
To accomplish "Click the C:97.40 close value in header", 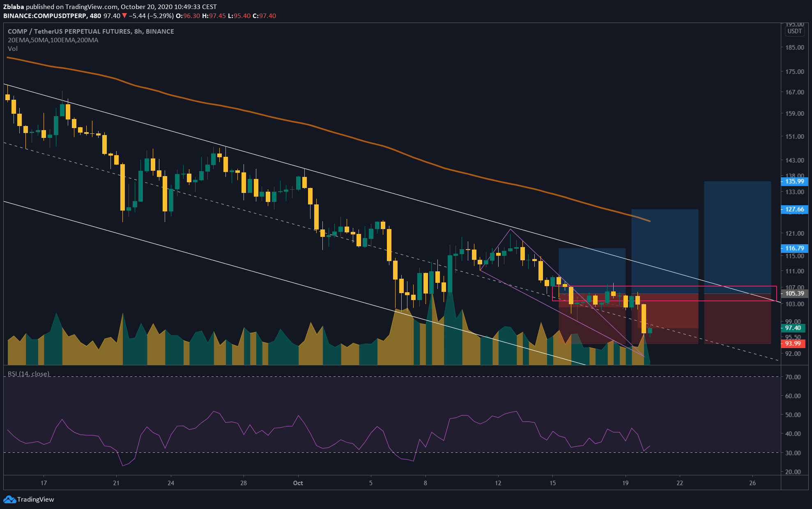I will point(264,16).
